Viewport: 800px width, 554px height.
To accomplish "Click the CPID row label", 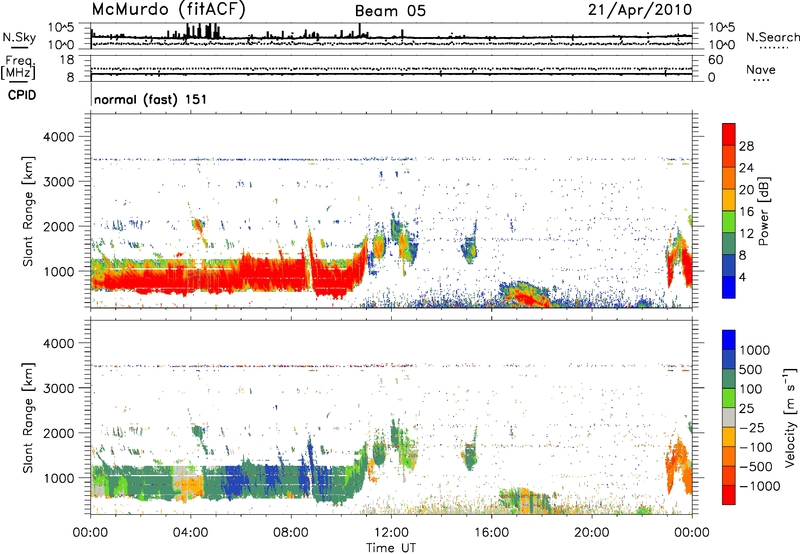I will pos(22,95).
